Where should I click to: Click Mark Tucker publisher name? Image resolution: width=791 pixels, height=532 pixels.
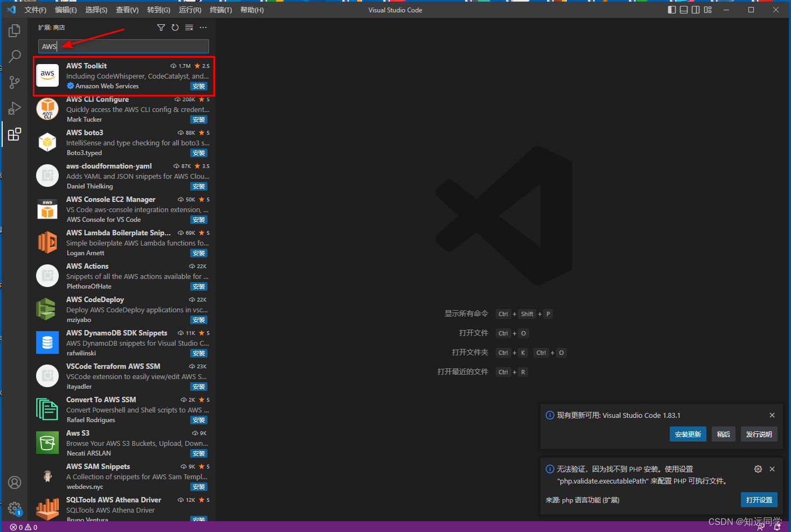[x=84, y=120]
